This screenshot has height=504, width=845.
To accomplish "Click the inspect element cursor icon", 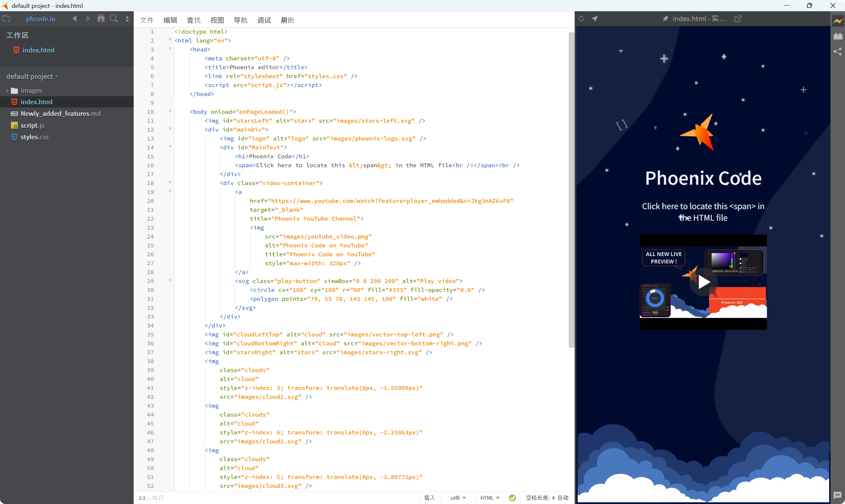I will (594, 19).
